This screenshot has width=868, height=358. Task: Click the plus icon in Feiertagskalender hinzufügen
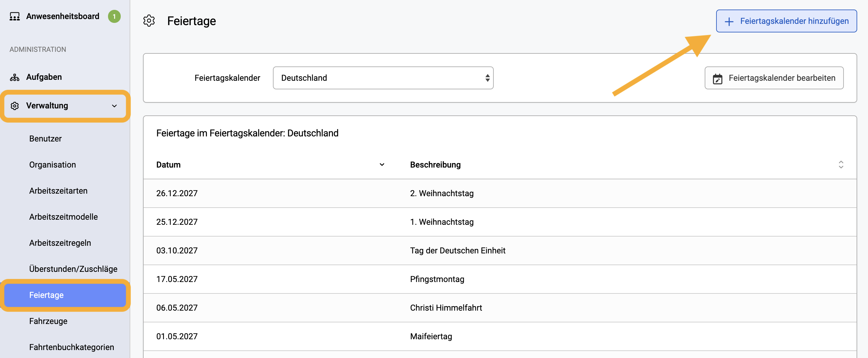tap(729, 21)
